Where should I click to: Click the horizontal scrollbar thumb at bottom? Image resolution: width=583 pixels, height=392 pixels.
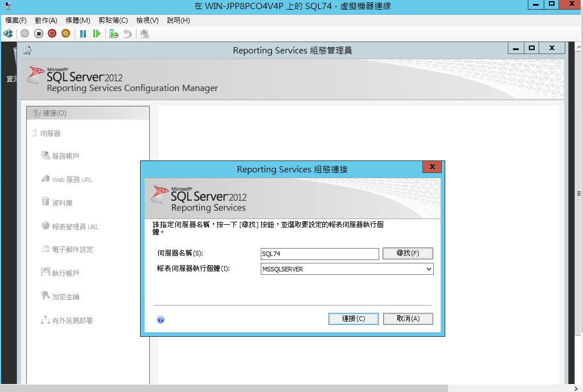[224, 389]
